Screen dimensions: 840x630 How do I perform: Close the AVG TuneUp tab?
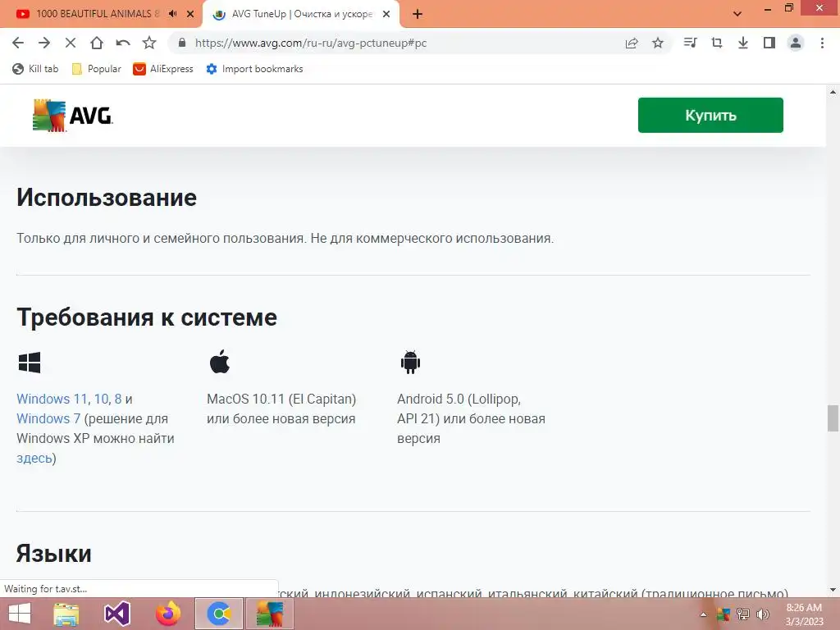coord(386,14)
